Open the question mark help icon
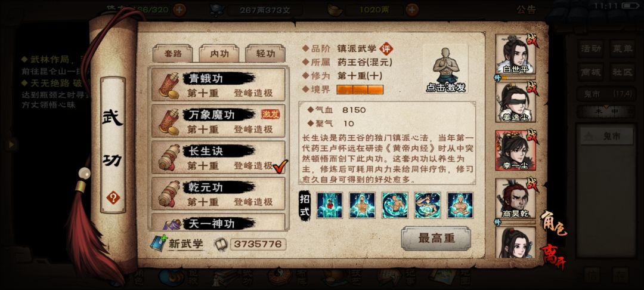Screen dimensions: 644x290 (113, 198)
